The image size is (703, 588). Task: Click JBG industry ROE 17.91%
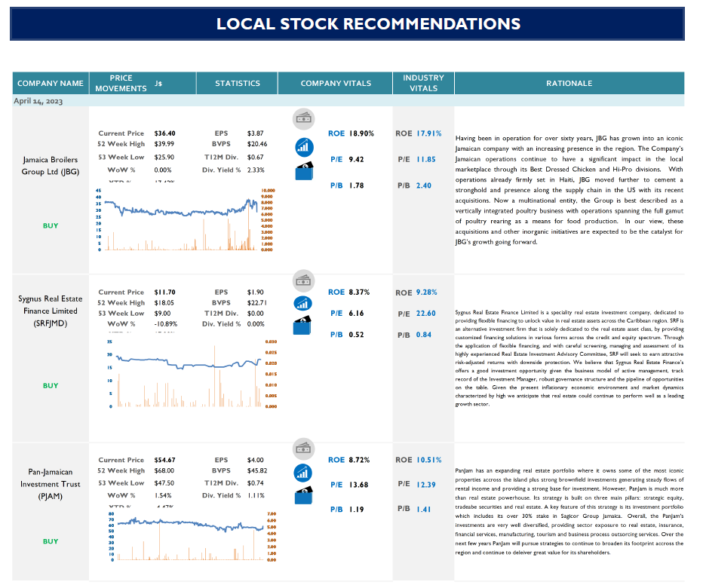(x=429, y=133)
